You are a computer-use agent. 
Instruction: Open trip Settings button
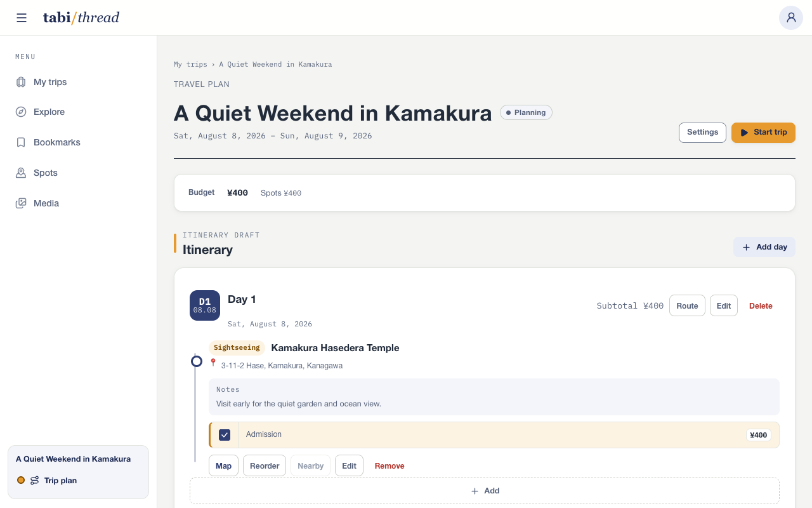tap(702, 133)
